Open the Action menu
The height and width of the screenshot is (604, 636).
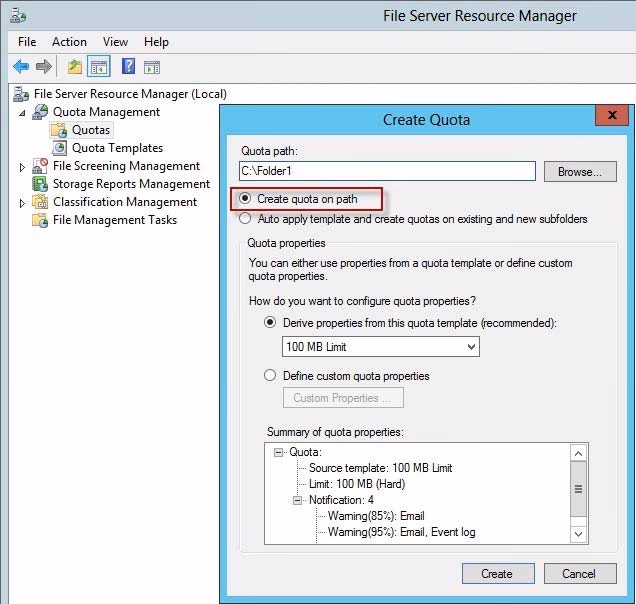click(69, 42)
